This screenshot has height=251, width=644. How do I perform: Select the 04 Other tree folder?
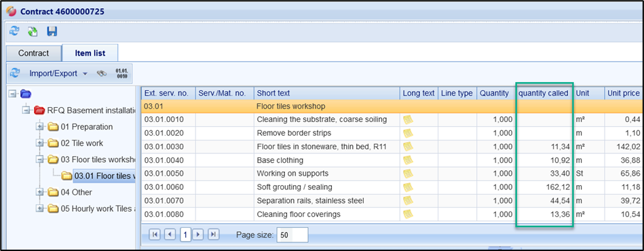[77, 192]
